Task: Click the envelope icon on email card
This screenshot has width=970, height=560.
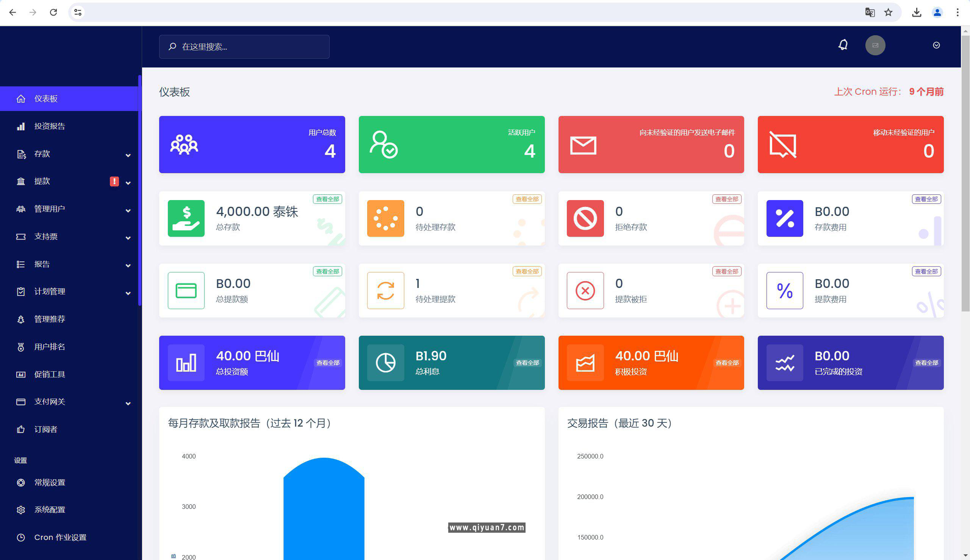Action: point(583,145)
